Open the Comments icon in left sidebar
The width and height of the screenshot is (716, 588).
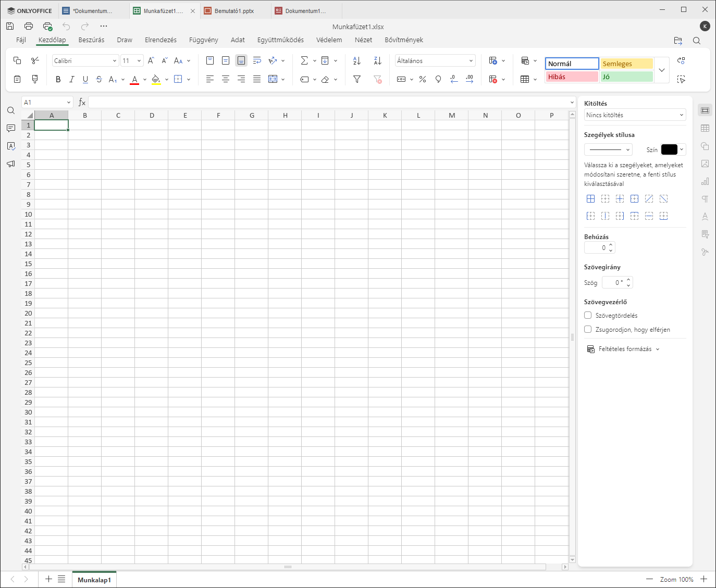pyautogui.click(x=11, y=128)
